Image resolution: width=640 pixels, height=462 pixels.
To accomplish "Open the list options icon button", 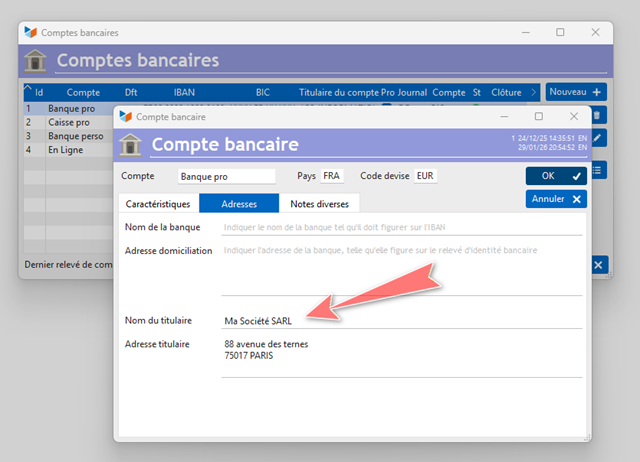I will point(599,170).
